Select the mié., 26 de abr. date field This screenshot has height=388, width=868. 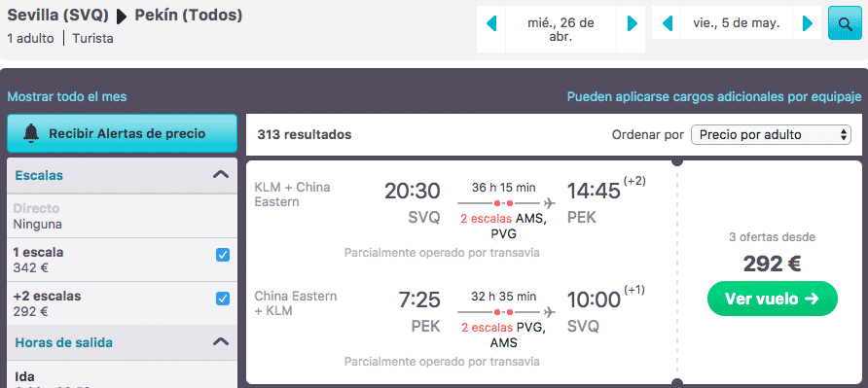561,29
